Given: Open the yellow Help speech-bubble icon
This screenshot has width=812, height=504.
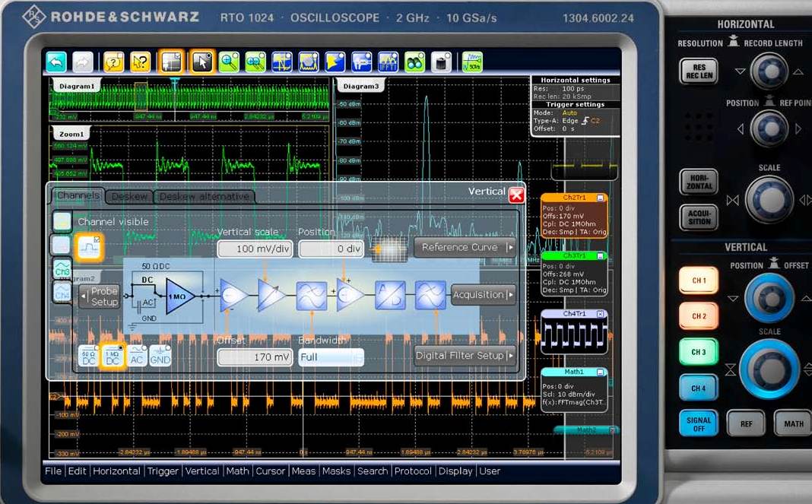Looking at the screenshot, I should (x=113, y=62).
